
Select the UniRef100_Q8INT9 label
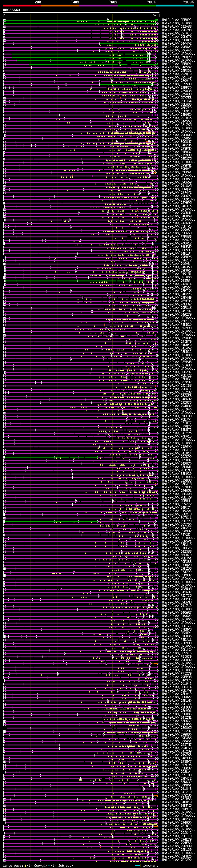(x=177, y=826)
